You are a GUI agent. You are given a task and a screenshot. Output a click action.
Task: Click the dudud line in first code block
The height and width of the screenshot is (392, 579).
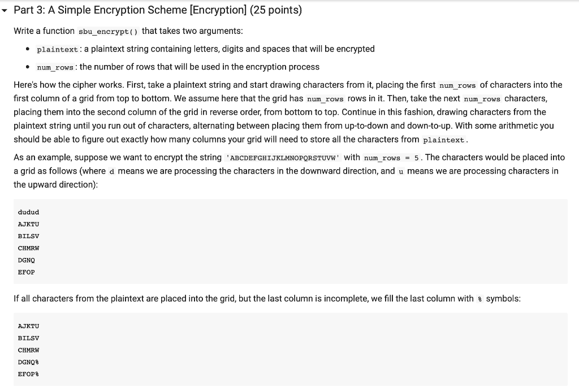pos(28,212)
